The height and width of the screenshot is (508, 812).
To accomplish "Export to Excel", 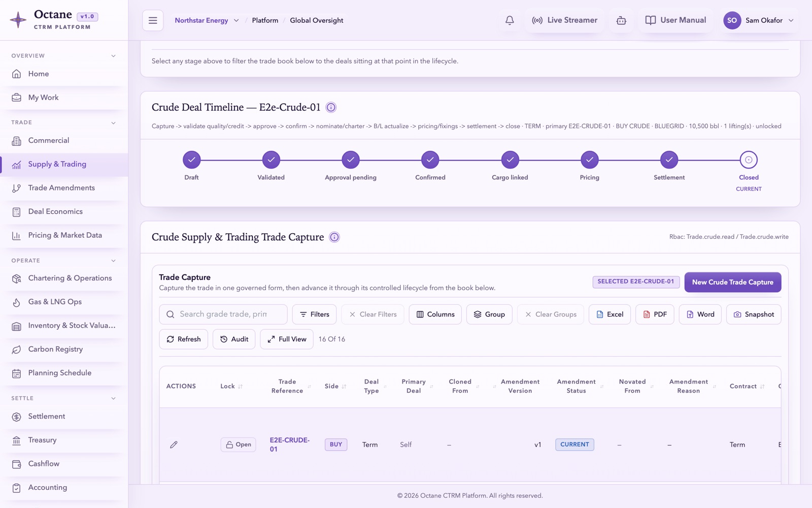I will [610, 314].
